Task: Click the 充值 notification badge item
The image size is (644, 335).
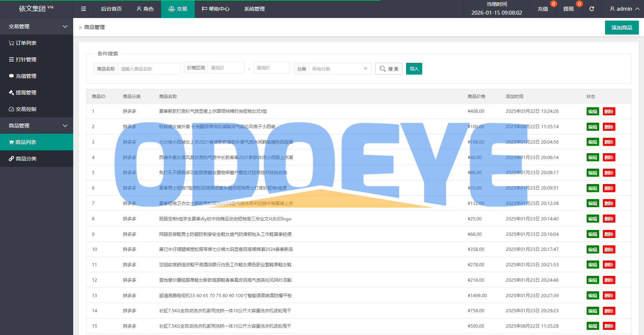Action: point(543,9)
